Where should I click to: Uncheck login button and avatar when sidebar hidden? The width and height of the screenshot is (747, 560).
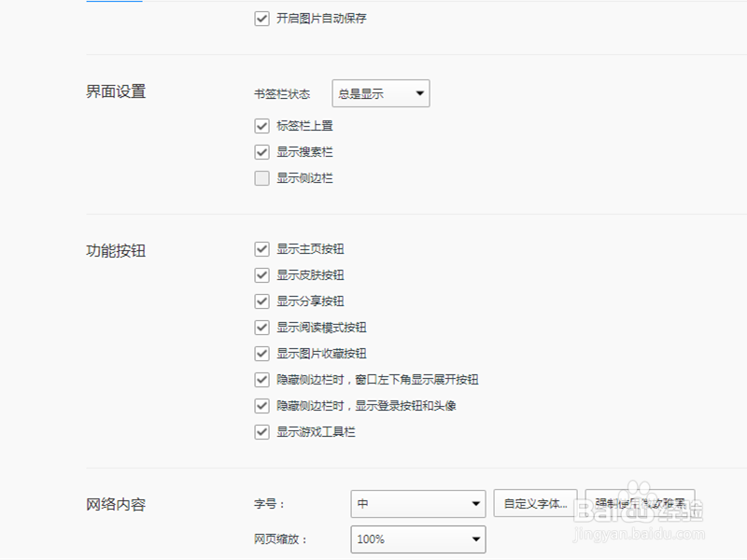click(x=261, y=406)
